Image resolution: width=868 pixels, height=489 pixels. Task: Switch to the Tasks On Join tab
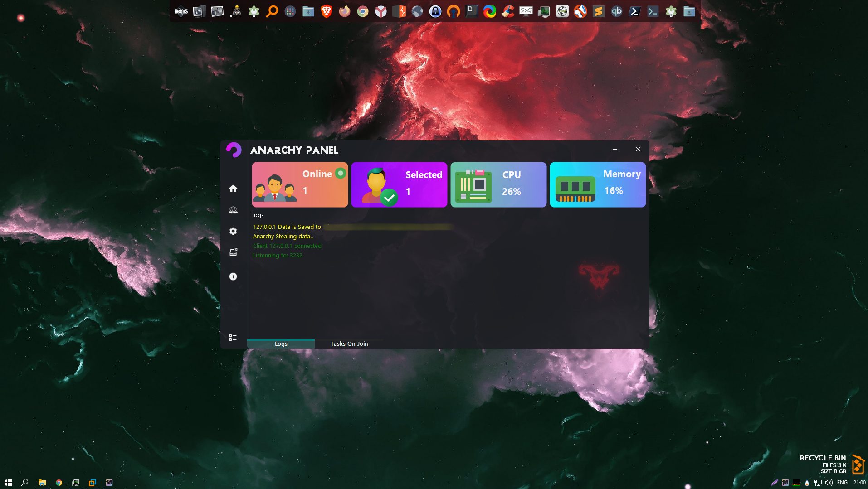(349, 344)
